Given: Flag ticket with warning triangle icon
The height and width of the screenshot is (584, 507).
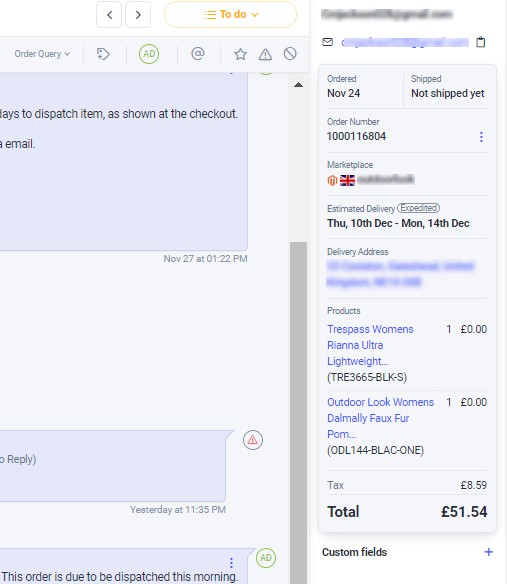Looking at the screenshot, I should click(x=265, y=54).
